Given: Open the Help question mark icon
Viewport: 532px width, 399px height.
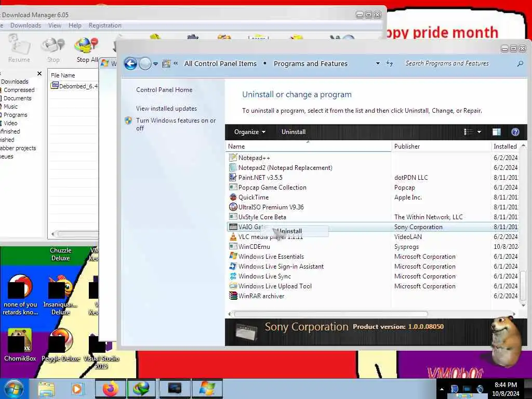Looking at the screenshot, I should pos(515,132).
